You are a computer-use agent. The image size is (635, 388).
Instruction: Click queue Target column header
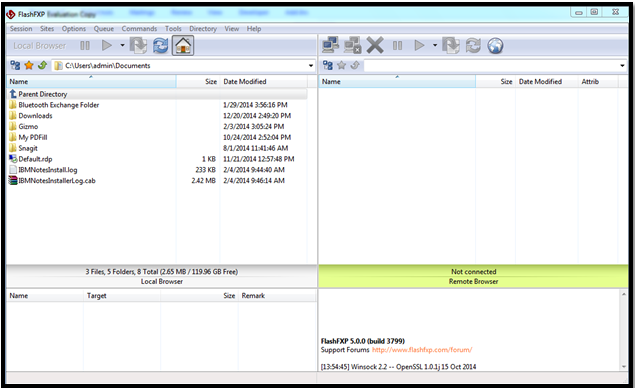point(122,296)
